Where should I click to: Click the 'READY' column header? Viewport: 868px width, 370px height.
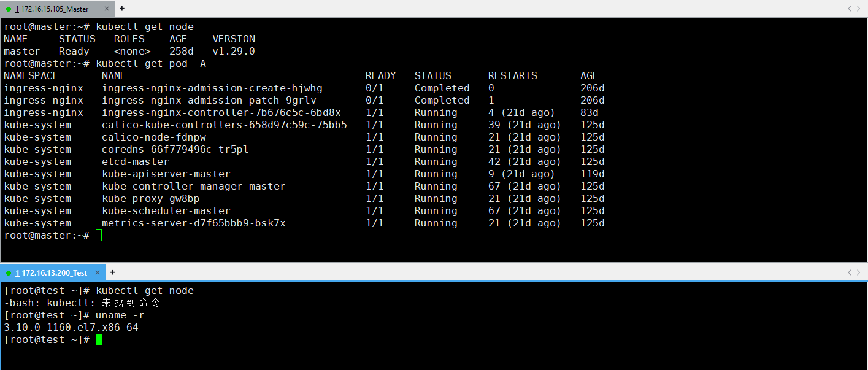381,76
